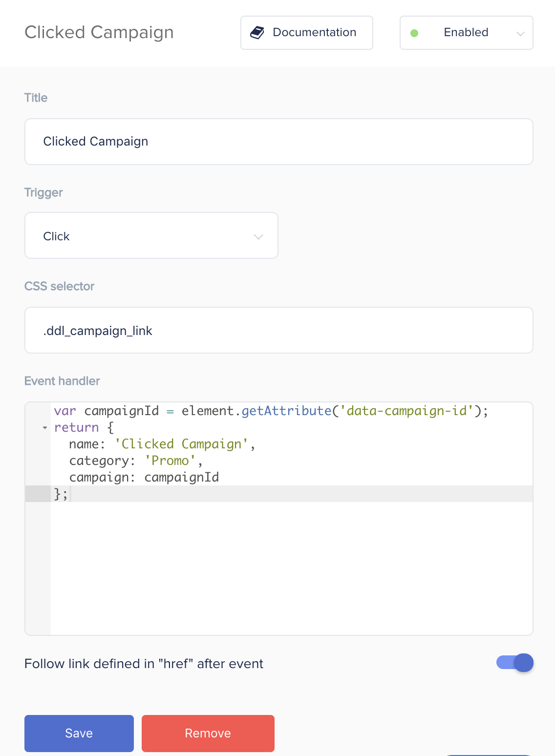555x756 pixels.
Task: Collapse the return block fold arrow
Action: tap(45, 428)
